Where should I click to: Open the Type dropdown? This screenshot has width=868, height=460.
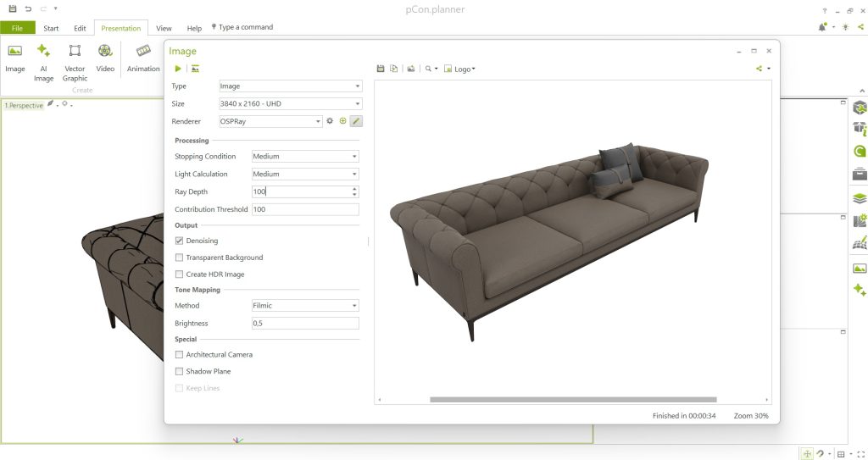(290, 86)
